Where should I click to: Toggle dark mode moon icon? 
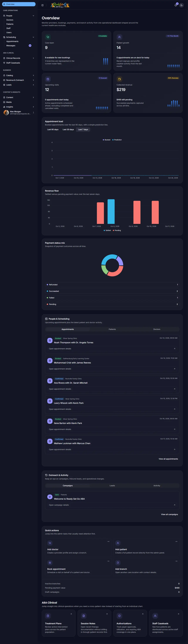pyautogui.click(x=182, y=5)
